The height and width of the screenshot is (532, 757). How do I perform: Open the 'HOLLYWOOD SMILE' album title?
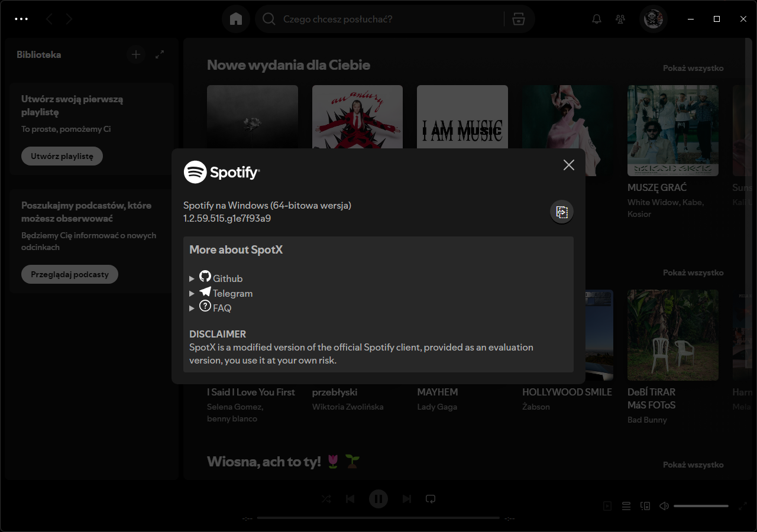click(x=567, y=392)
